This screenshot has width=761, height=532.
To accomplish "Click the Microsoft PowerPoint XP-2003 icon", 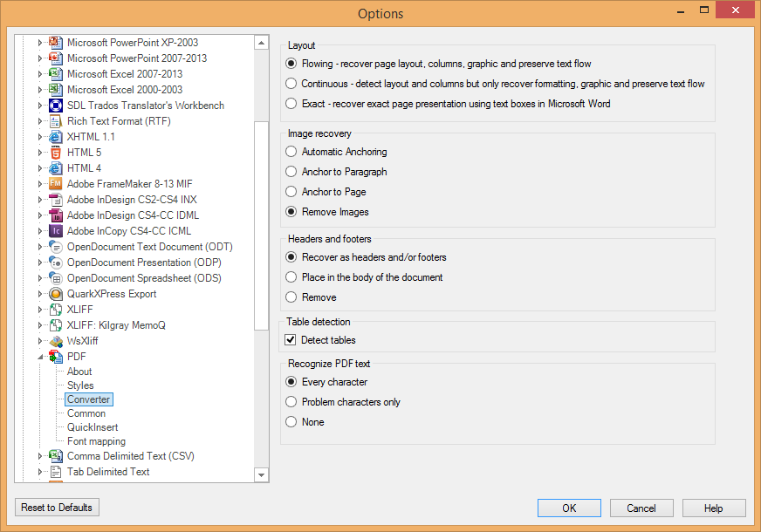I will pos(56,43).
